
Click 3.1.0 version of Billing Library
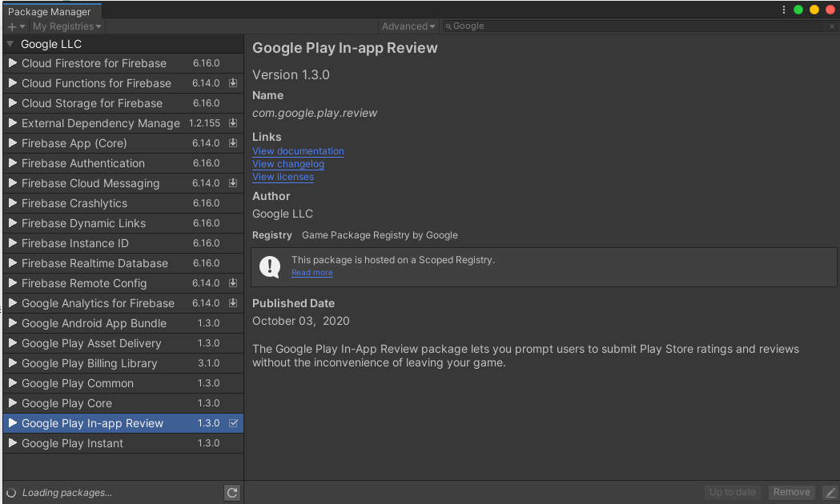[208, 363]
